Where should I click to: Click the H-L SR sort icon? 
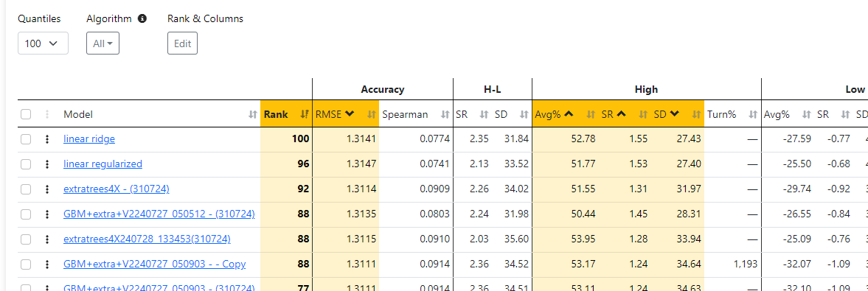483,114
